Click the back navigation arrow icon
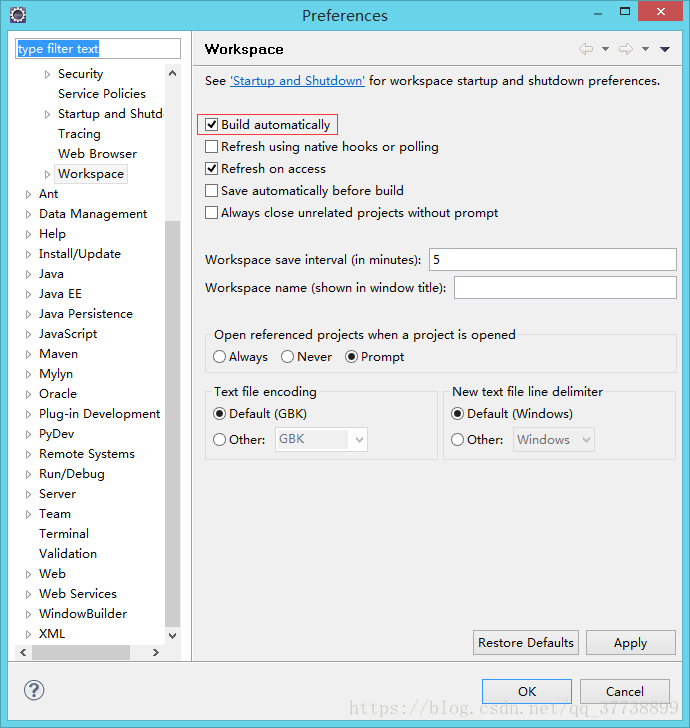This screenshot has width=690, height=728. pos(586,49)
